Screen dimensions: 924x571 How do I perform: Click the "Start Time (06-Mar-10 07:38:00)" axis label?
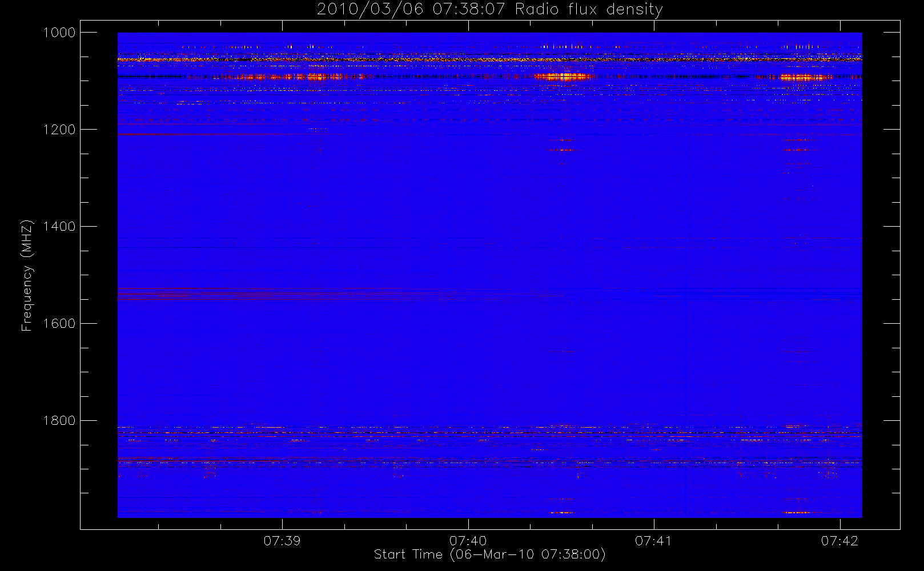click(x=489, y=554)
